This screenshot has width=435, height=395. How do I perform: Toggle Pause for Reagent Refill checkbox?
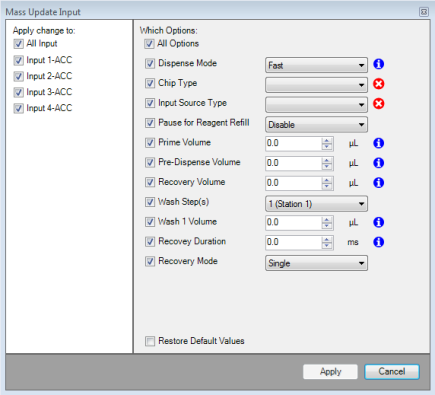pos(150,123)
